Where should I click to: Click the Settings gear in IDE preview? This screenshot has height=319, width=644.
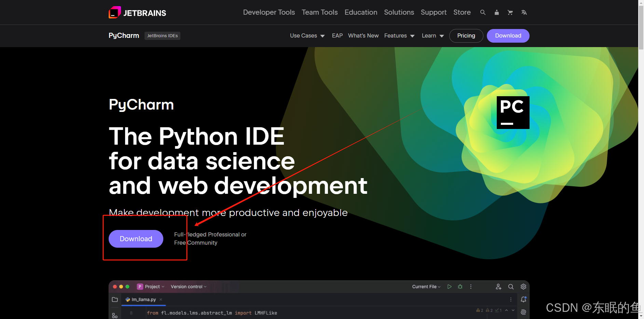[x=523, y=287]
